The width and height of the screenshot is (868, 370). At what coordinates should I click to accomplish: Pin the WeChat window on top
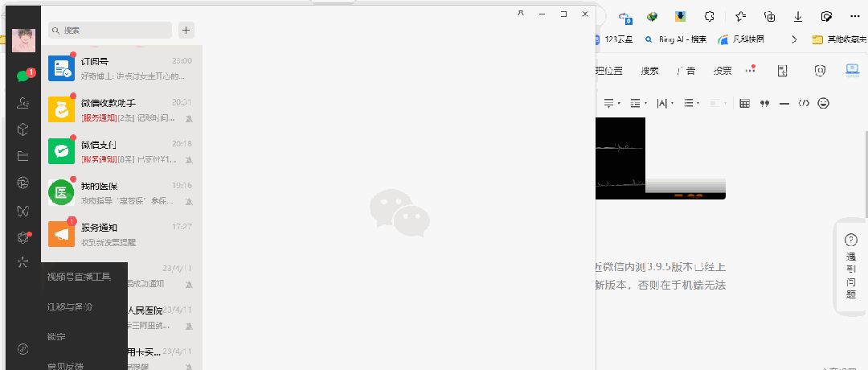(x=520, y=14)
